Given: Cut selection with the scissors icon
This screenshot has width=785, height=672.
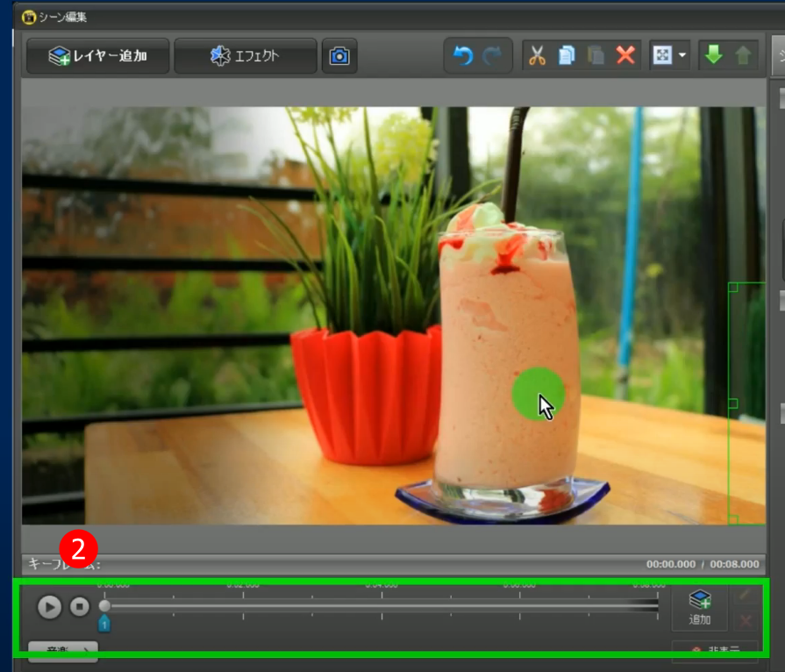Looking at the screenshot, I should click(x=538, y=56).
